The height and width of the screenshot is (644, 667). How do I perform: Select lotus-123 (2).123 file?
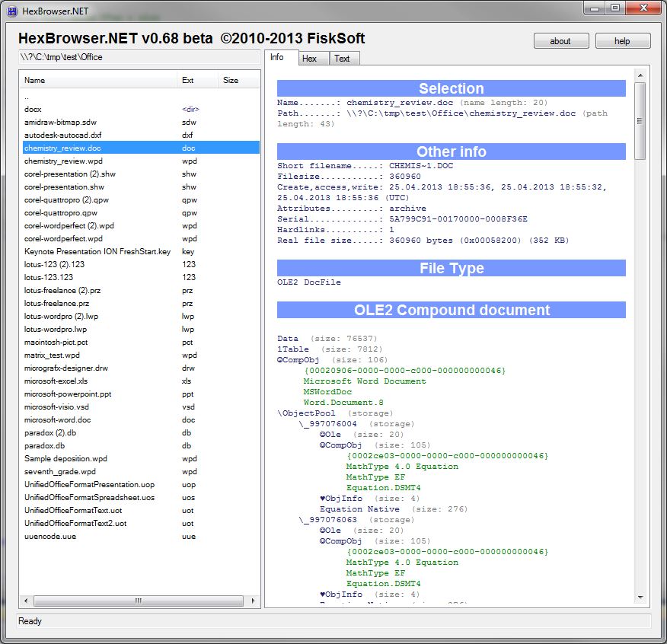[141, 264]
